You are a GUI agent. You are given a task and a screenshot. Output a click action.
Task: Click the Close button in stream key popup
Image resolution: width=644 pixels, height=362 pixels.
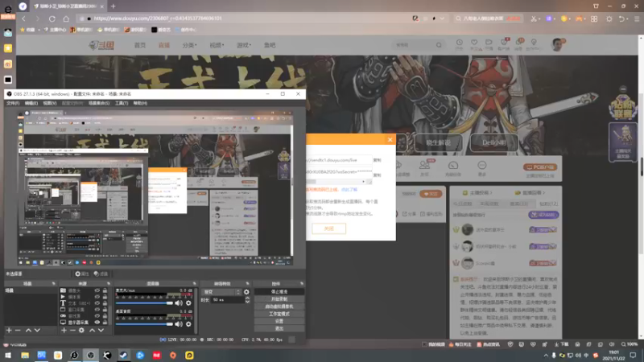[x=329, y=228]
